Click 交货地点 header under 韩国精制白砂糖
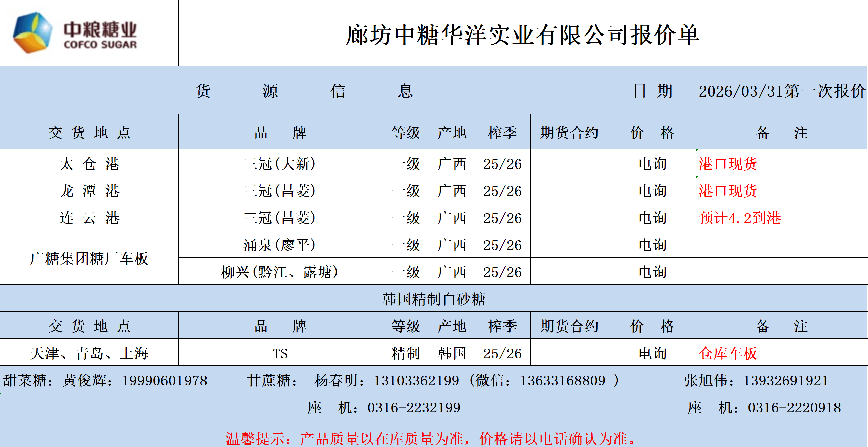The height and width of the screenshot is (447, 868). coord(89,326)
